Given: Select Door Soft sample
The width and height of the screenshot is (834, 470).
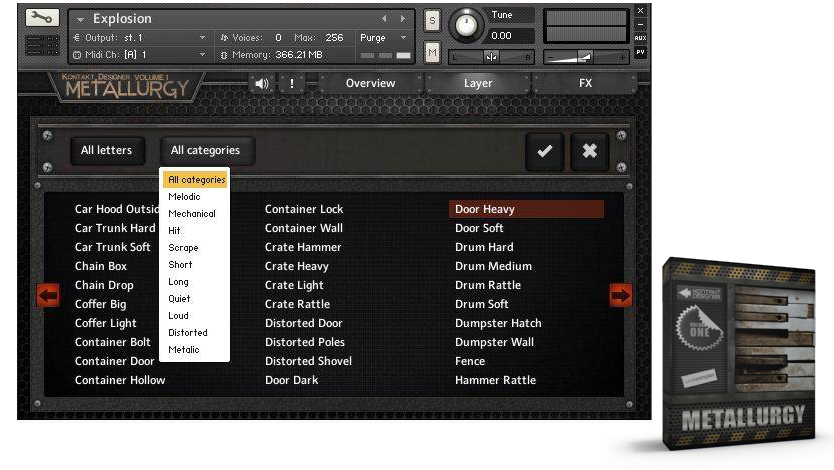Looking at the screenshot, I should 479,228.
